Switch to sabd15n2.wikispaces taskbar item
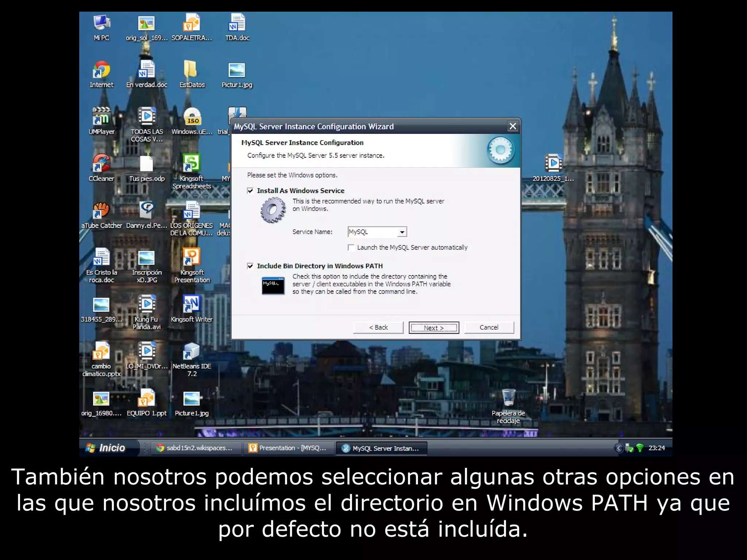The image size is (747, 560). 197,448
